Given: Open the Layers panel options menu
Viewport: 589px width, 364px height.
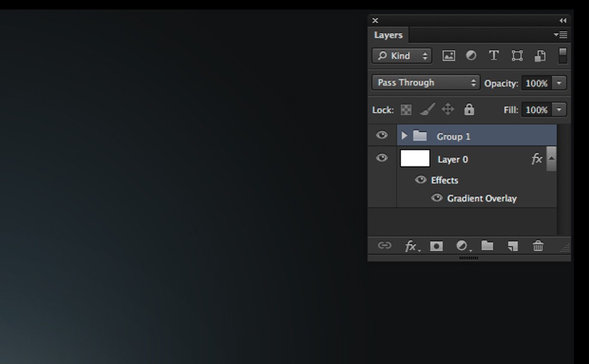Looking at the screenshot, I should click(560, 35).
